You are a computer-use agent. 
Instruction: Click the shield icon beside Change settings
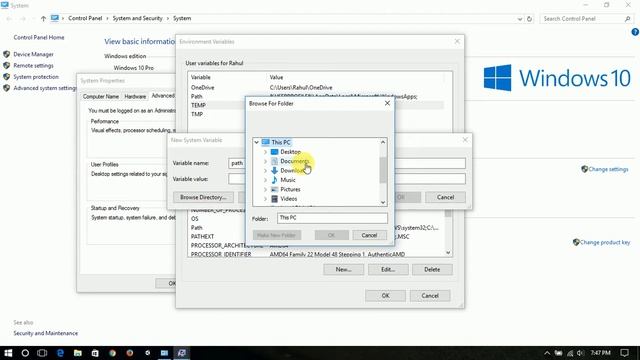[584, 169]
